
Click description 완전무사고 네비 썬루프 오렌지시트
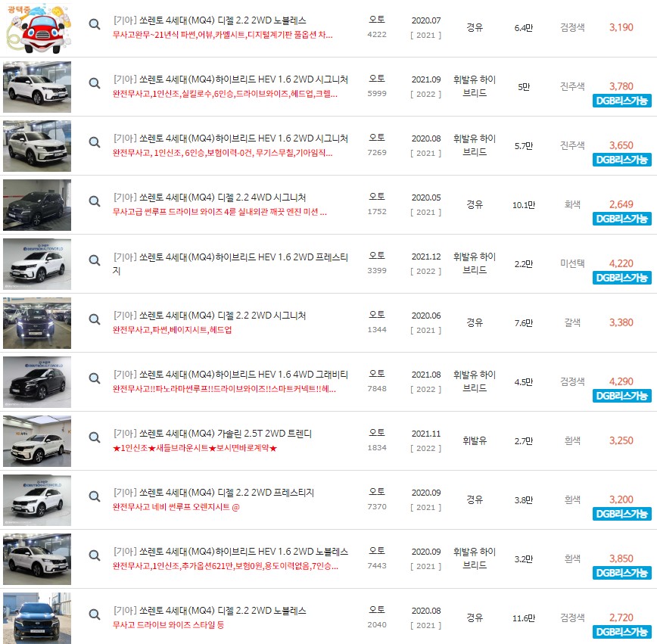coord(176,508)
